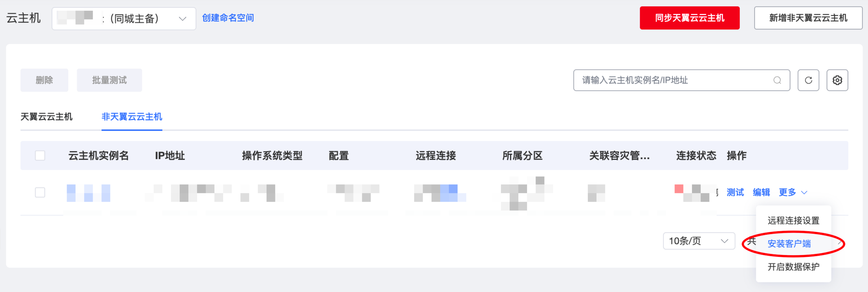The width and height of the screenshot is (868, 292).
Task: Toggle the select-all header checkbox
Action: click(x=40, y=155)
